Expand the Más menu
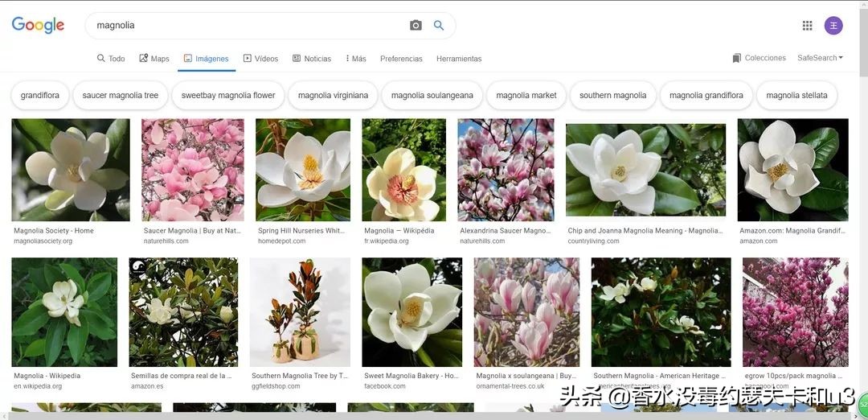 coord(356,58)
